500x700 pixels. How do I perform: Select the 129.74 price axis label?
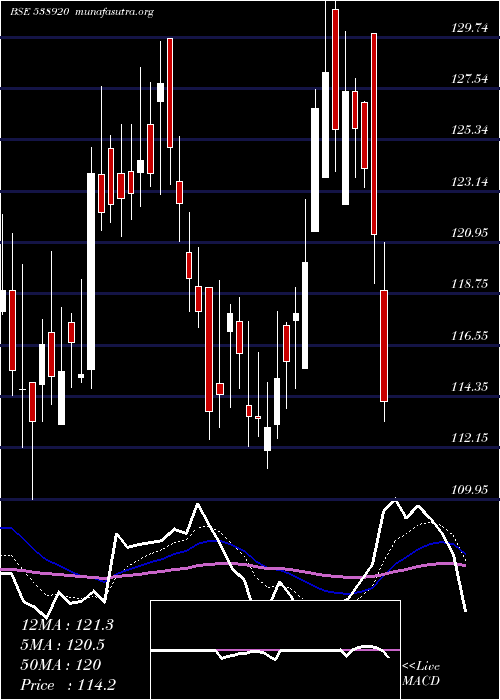coord(470,28)
